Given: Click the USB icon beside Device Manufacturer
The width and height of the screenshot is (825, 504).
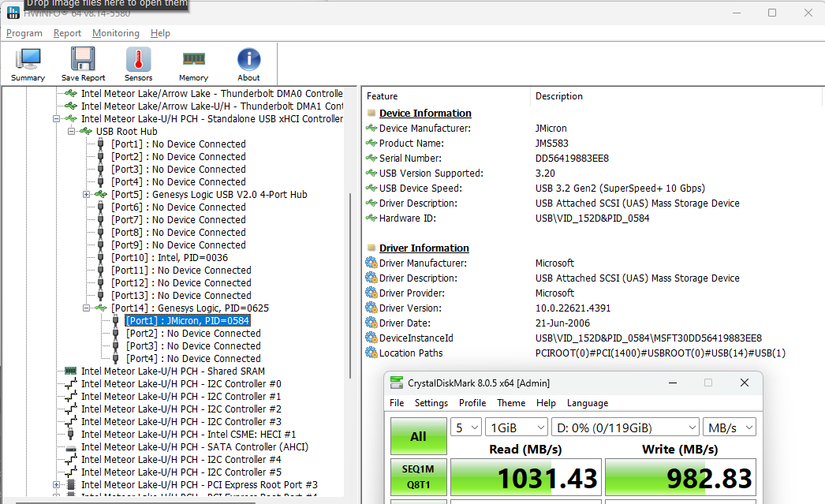Looking at the screenshot, I should click(x=371, y=128).
